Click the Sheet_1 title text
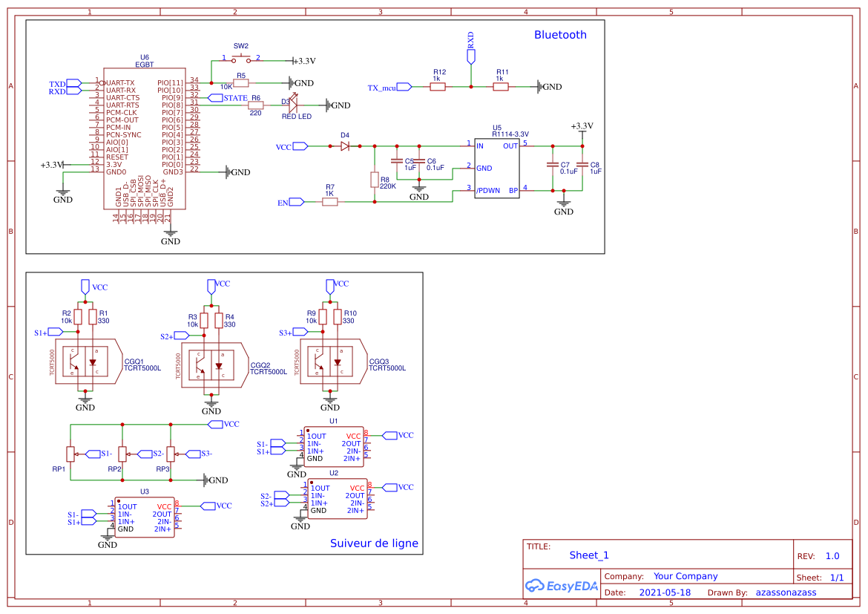This screenshot has height=614, width=868. [x=587, y=555]
